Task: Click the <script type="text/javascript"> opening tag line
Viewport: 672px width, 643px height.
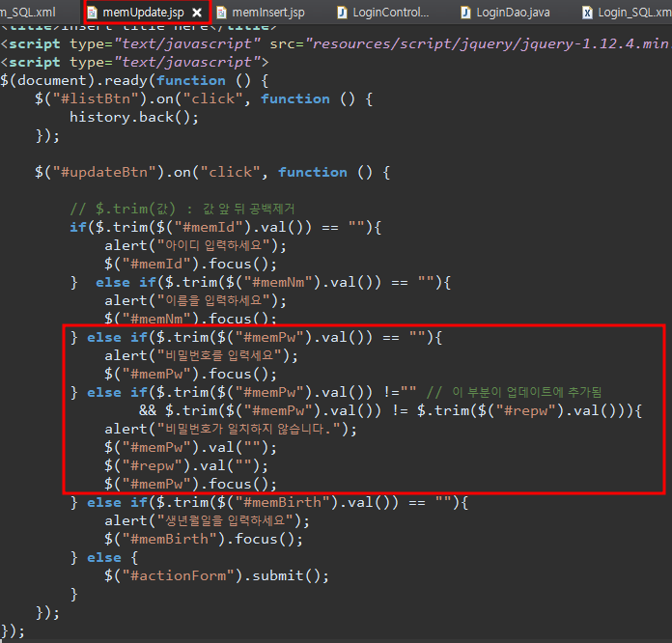Action: point(134,62)
